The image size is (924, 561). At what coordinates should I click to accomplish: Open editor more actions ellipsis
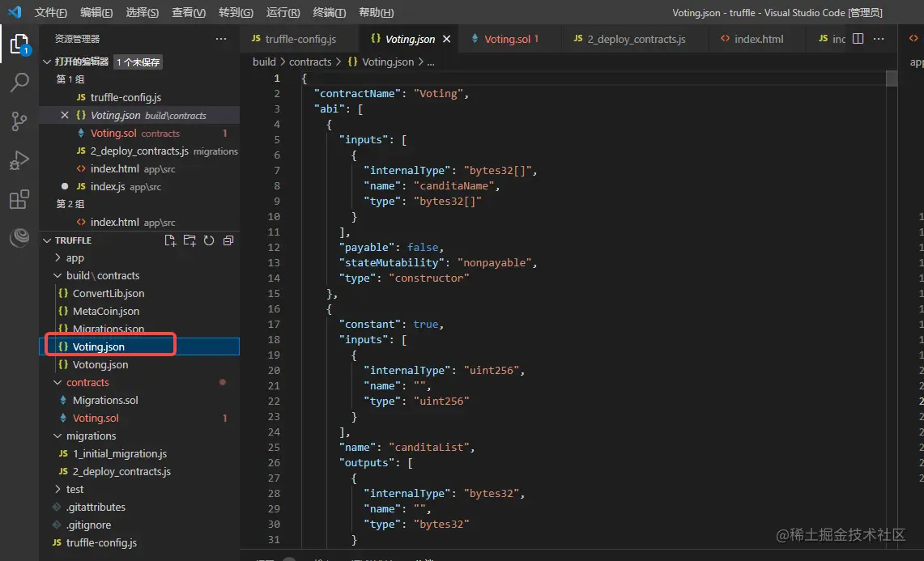879,39
